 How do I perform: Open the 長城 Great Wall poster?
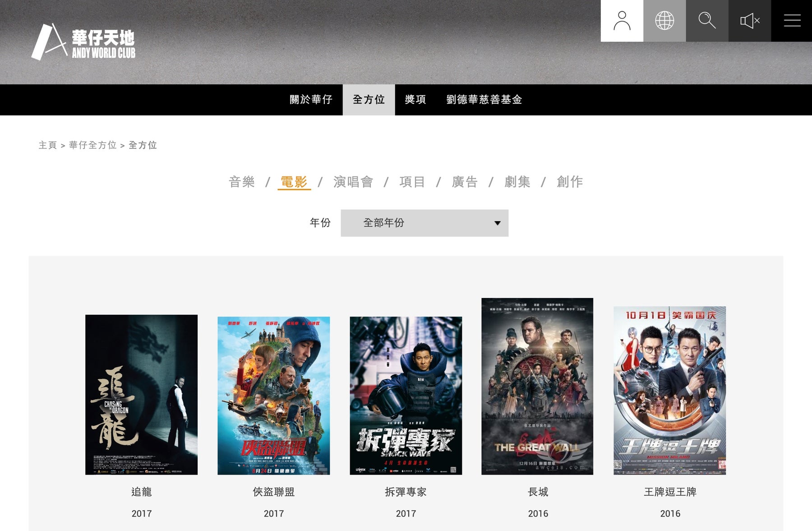coord(537,387)
